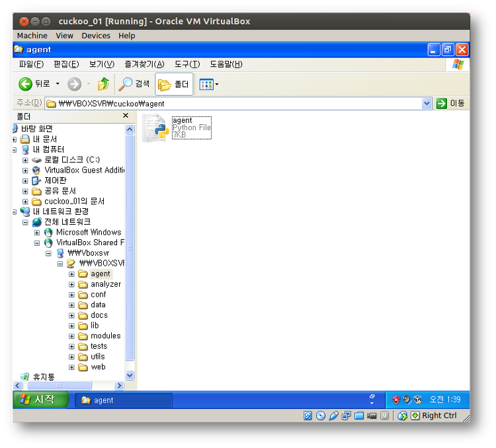Screen dimensions: 496x448
Task: Open the 도움말(H) menu
Action: click(x=226, y=64)
